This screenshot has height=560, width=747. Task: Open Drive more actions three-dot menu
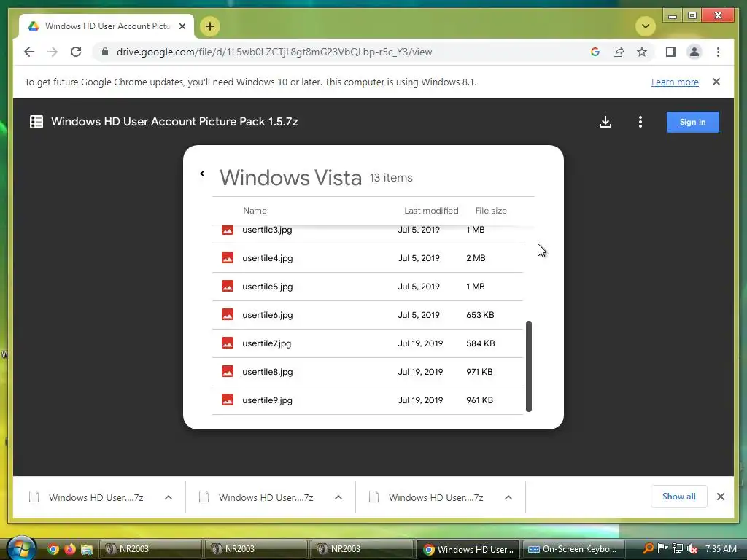[640, 122]
